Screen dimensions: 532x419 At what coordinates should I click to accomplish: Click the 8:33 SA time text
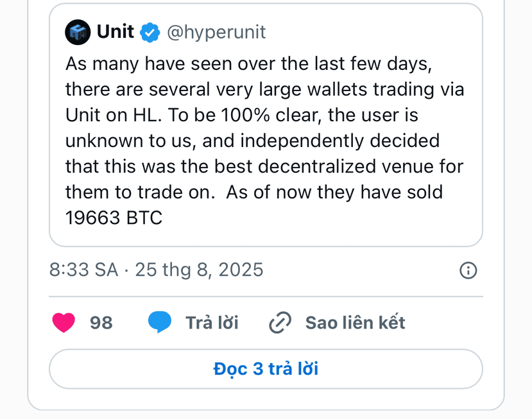click(x=83, y=269)
